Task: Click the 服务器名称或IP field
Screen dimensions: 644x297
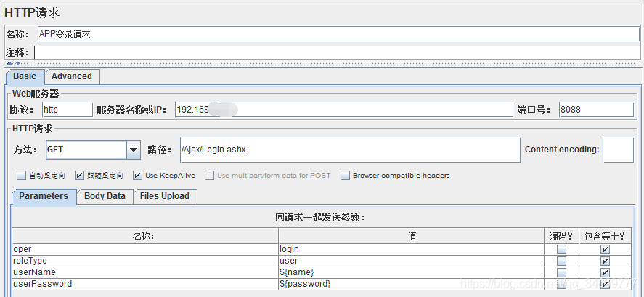Action: pyautogui.click(x=343, y=110)
